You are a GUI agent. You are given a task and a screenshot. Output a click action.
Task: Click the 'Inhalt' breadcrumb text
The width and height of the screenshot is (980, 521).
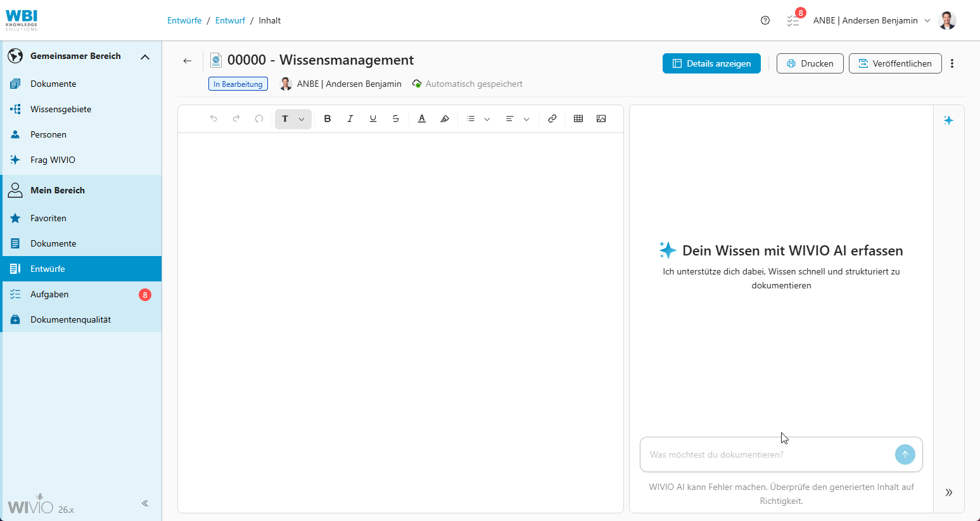(270, 20)
